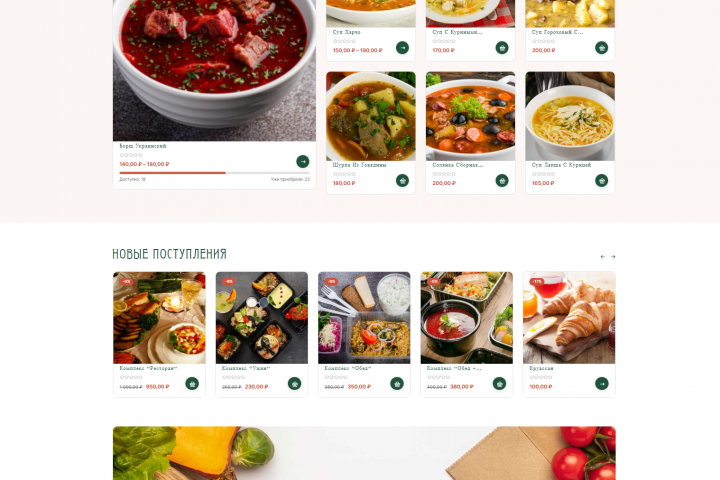Open the Круассан product image
The image size is (720, 480).
(569, 318)
